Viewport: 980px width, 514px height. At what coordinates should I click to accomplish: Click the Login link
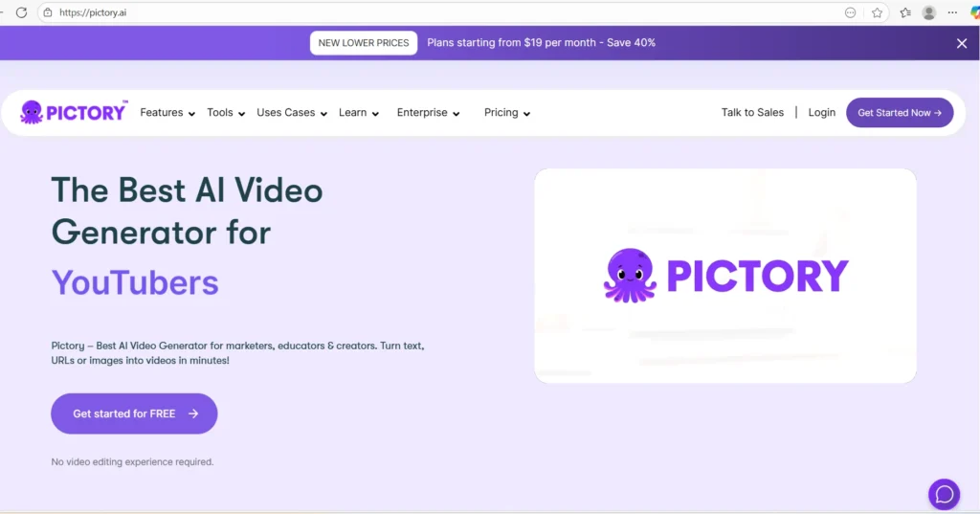tap(821, 113)
